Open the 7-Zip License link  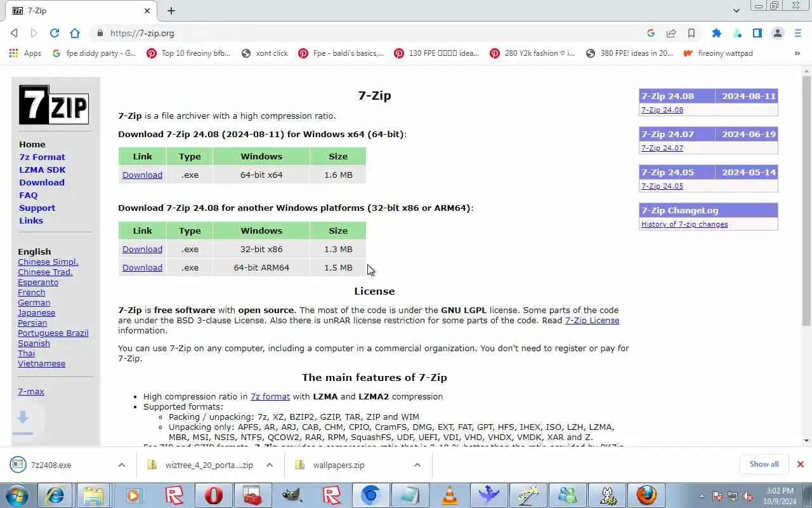point(592,320)
